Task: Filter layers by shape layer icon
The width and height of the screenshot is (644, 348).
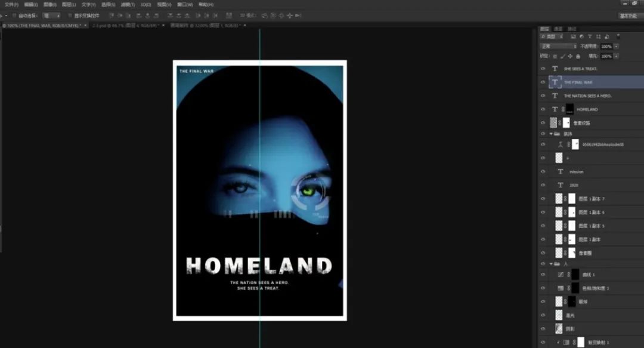Action: (598, 36)
